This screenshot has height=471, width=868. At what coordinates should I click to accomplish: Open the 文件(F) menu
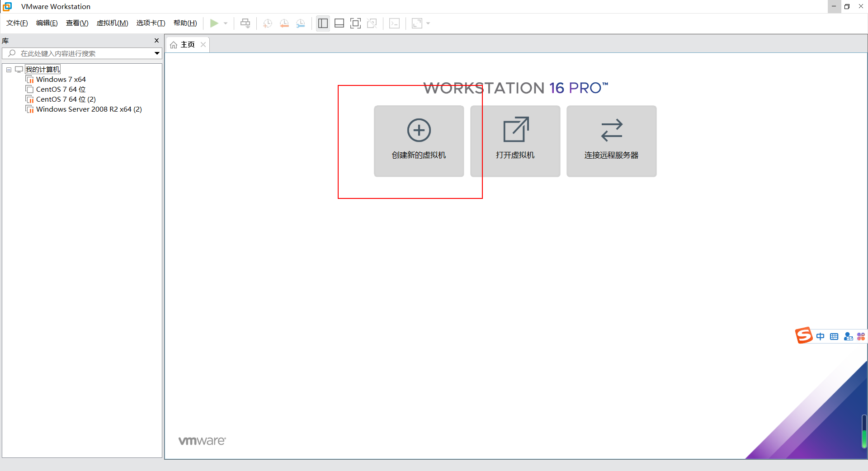coord(17,23)
